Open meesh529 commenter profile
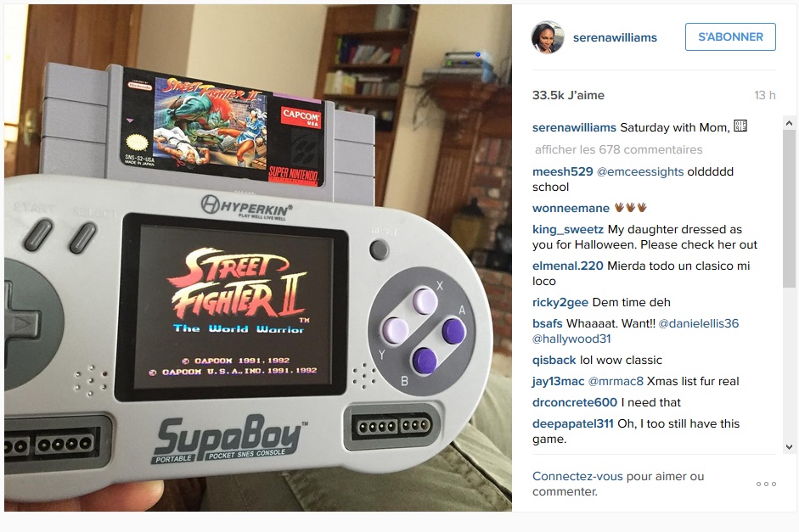The height and width of the screenshot is (532, 799). (x=563, y=172)
